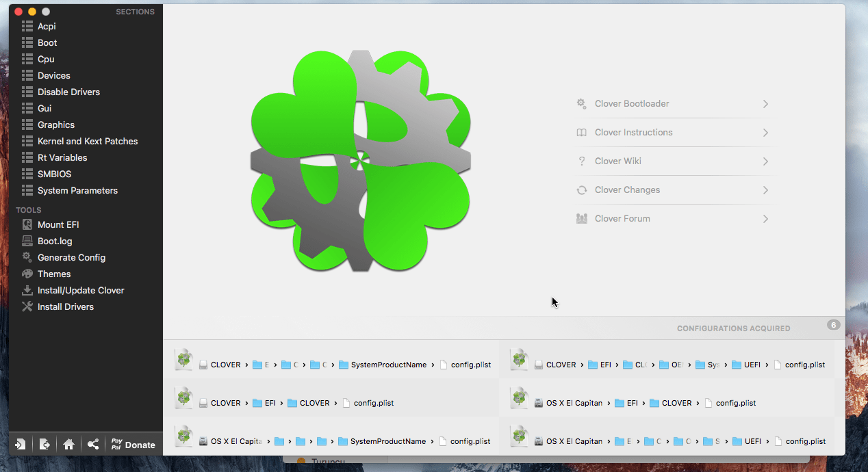Click the configurations count badge showing 6
868x472 pixels.
833,325
